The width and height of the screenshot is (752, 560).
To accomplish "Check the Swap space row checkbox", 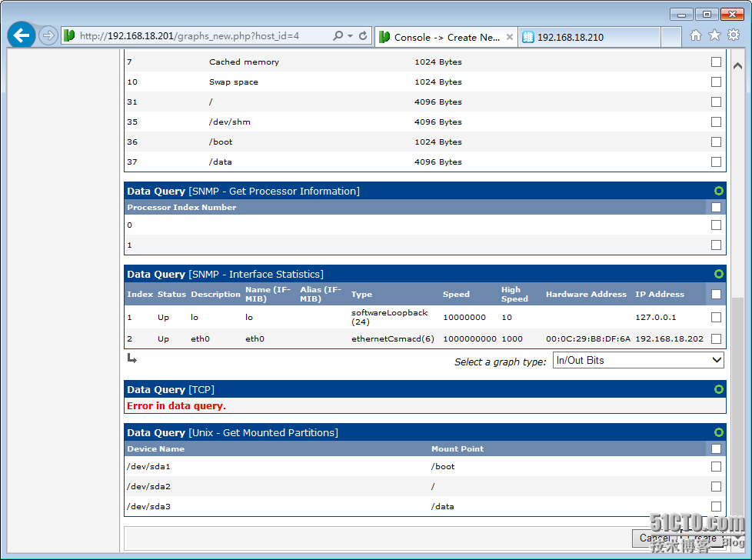I will point(716,82).
